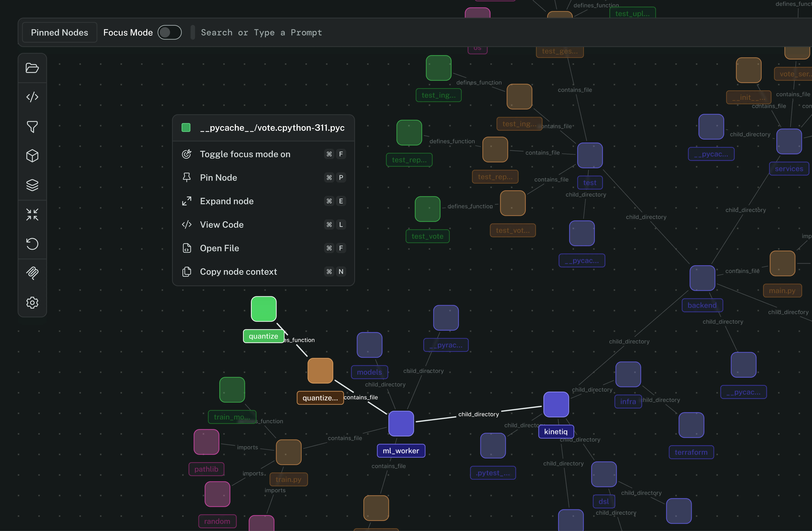This screenshot has height=531, width=812.
Task: Open the filter funnel tool
Action: [32, 127]
